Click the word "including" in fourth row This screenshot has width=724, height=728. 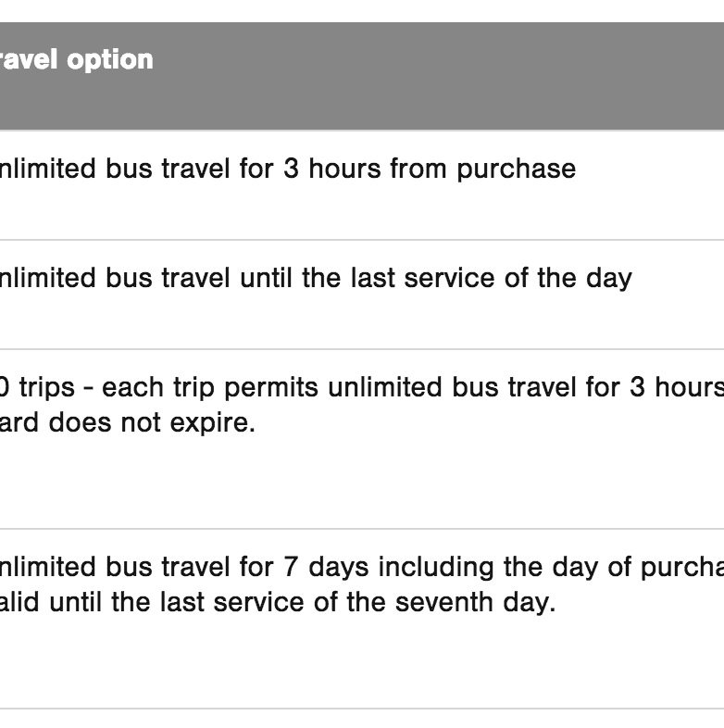(x=434, y=567)
